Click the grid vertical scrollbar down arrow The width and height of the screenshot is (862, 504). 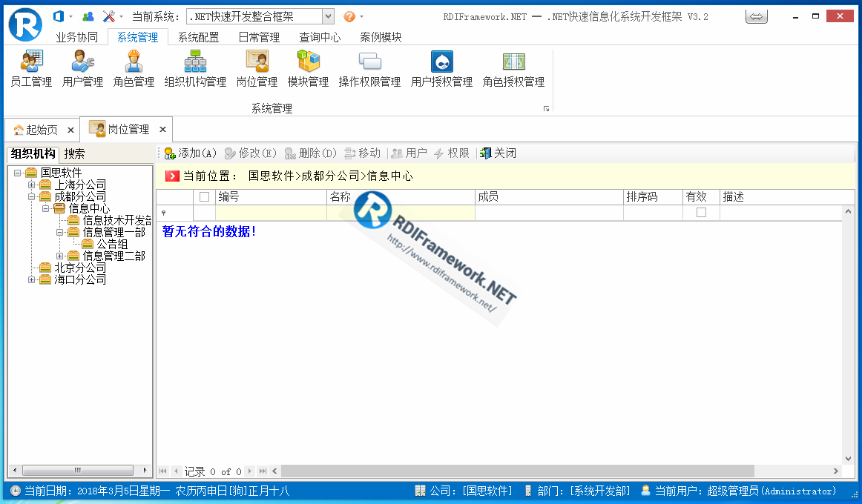coord(848,459)
